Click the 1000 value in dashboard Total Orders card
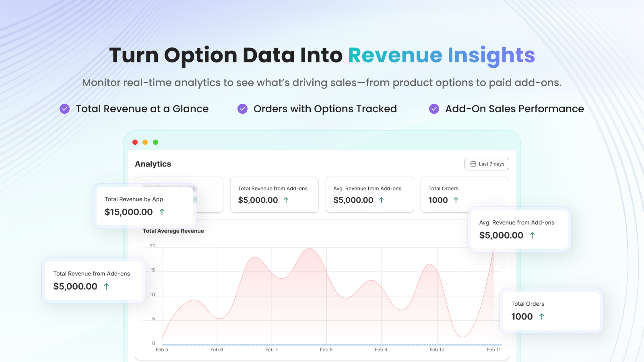 coord(438,200)
